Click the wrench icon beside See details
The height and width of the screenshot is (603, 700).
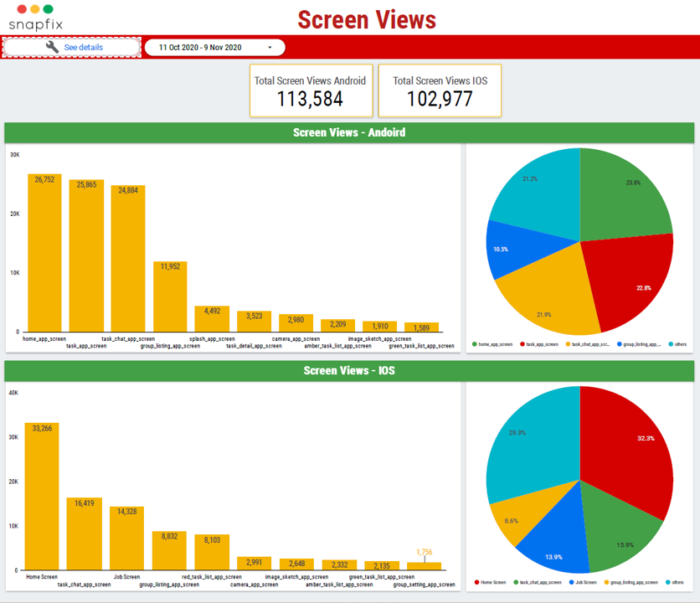click(52, 47)
